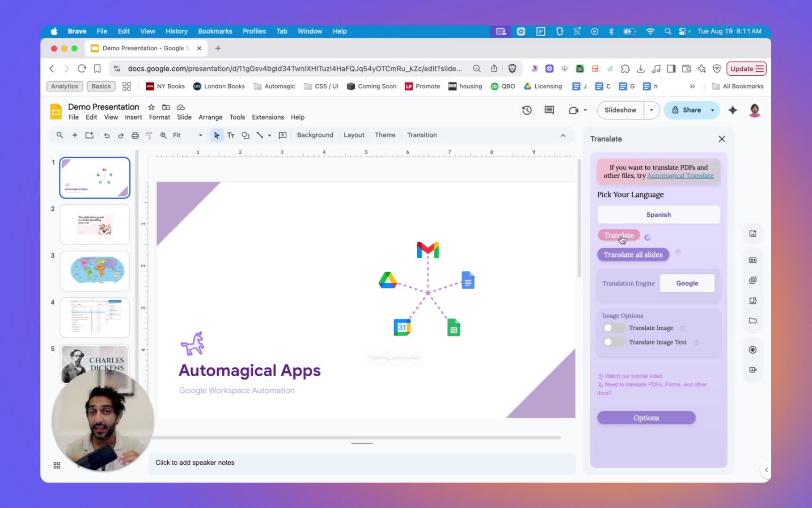
Task: Select the shape tool icon
Action: tap(245, 135)
